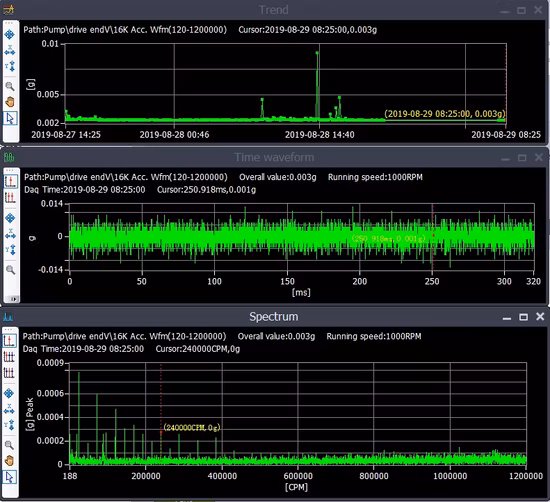Click the yellow Trend label (2019-08-29 08:25:00, 0.003g)
The width and height of the screenshot is (550, 502).
(x=445, y=114)
